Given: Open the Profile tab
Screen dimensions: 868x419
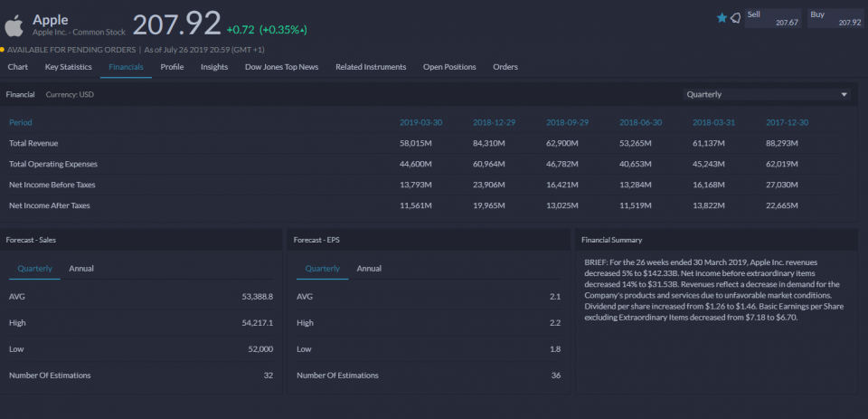Looking at the screenshot, I should coord(172,67).
